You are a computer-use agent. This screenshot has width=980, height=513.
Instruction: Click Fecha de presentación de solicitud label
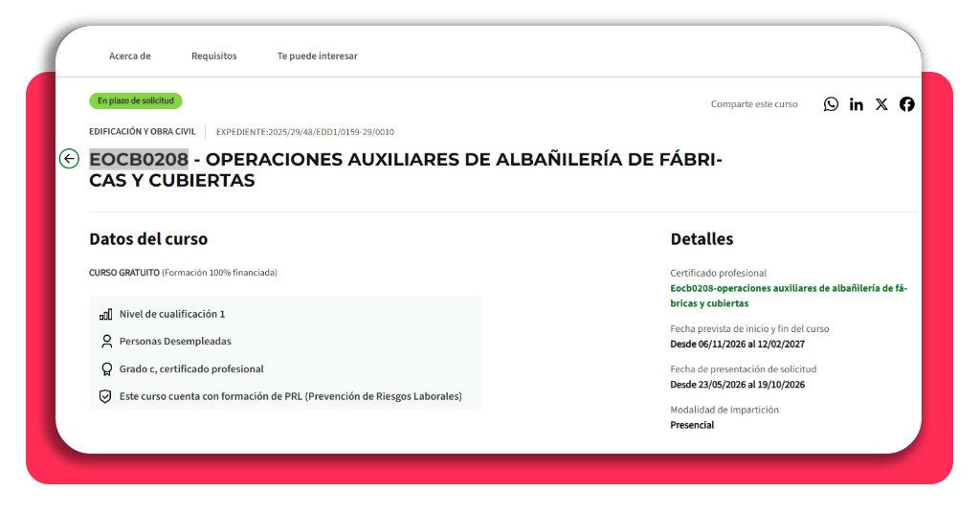pos(743,369)
